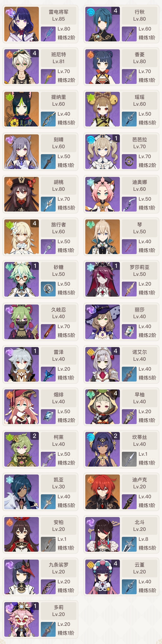This screenshot has height=644, width=162.
Task: Click 砂糖's catalyst ring weapon icon
Action: (x=48, y=289)
